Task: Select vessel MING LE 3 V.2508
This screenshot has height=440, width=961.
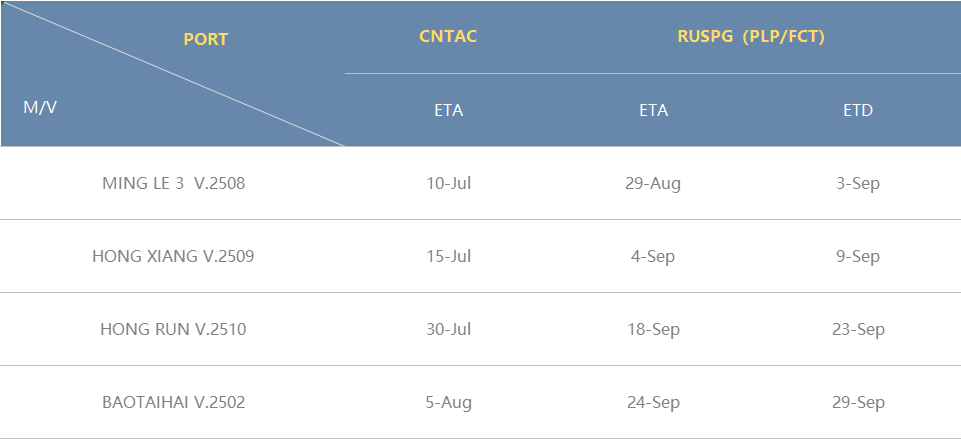Action: coord(173,183)
